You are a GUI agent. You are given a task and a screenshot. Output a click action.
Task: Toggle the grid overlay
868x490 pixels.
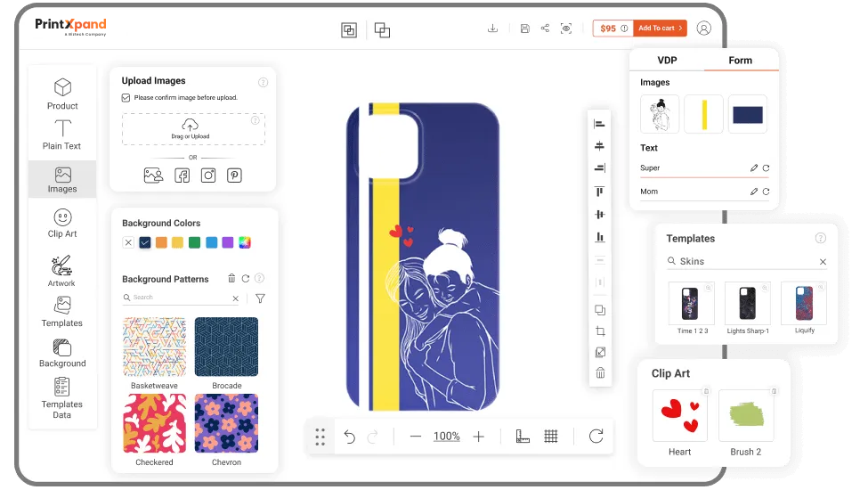click(551, 437)
